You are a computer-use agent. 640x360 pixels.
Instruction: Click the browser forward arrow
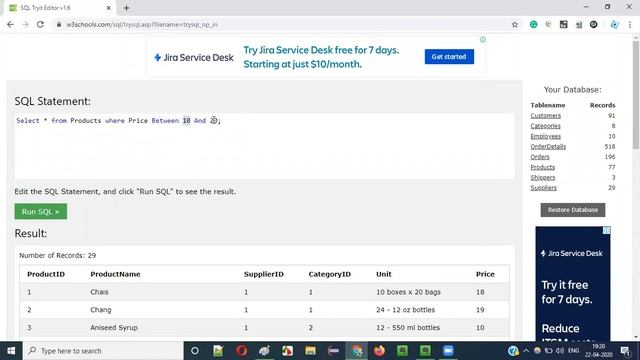pyautogui.click(x=25, y=24)
